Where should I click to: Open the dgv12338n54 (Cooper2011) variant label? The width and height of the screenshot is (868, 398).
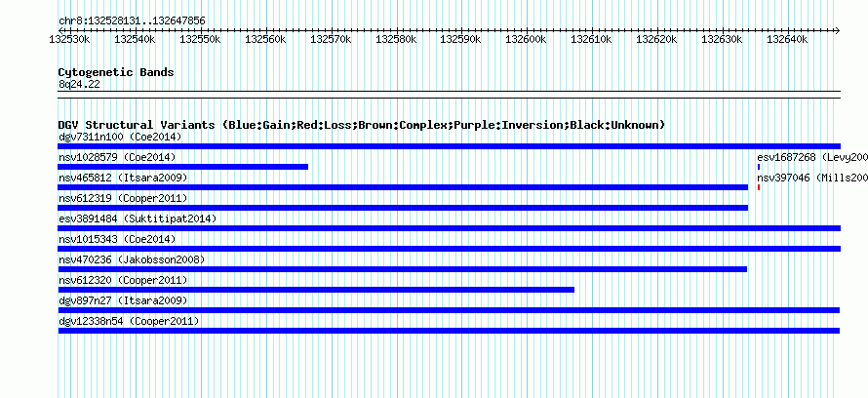(129, 321)
